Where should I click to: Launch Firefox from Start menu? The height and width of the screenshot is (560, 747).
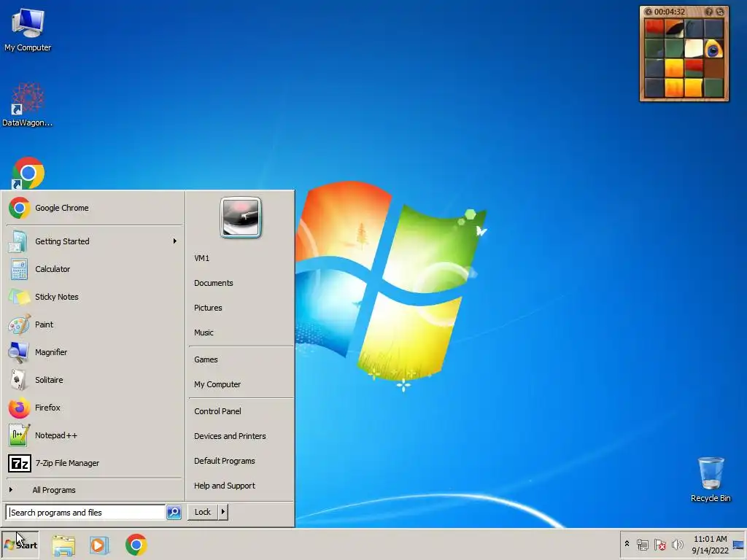(94, 408)
